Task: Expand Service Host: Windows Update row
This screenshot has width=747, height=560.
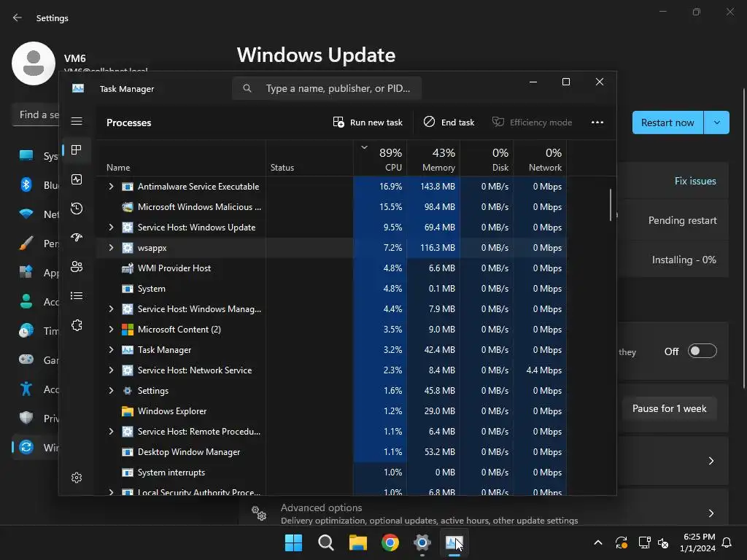Action: click(x=111, y=227)
